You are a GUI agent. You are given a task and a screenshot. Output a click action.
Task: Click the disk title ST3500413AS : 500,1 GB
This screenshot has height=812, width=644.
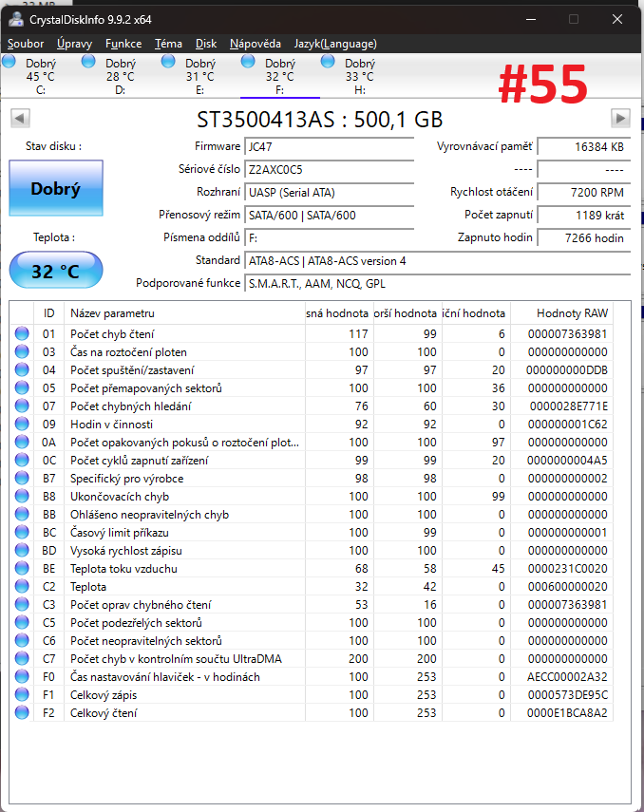coord(320,120)
